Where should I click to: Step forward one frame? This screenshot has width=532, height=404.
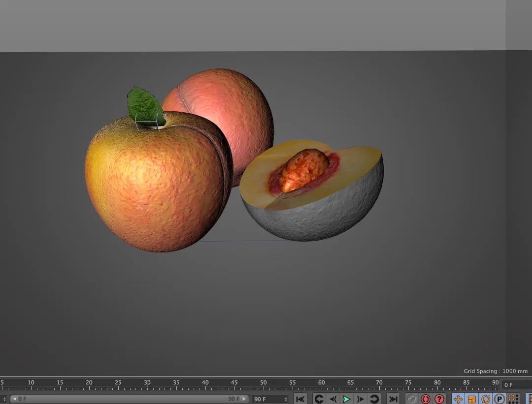click(360, 399)
